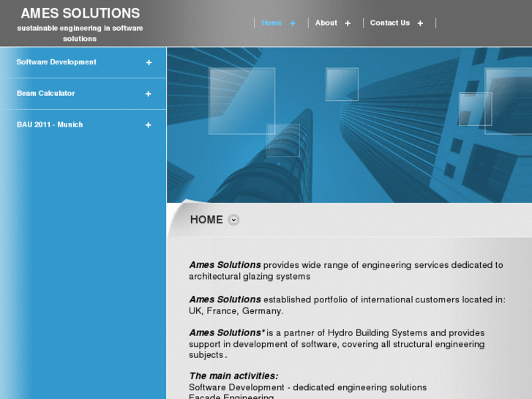Click the round arrow button next to HOME
Viewport: 532px width, 399px height.
[233, 220]
